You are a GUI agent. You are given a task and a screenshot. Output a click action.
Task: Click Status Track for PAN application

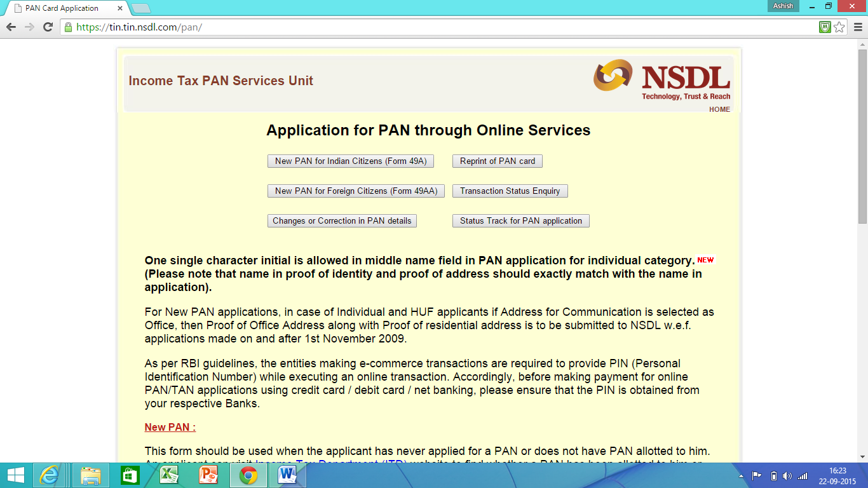click(521, 220)
